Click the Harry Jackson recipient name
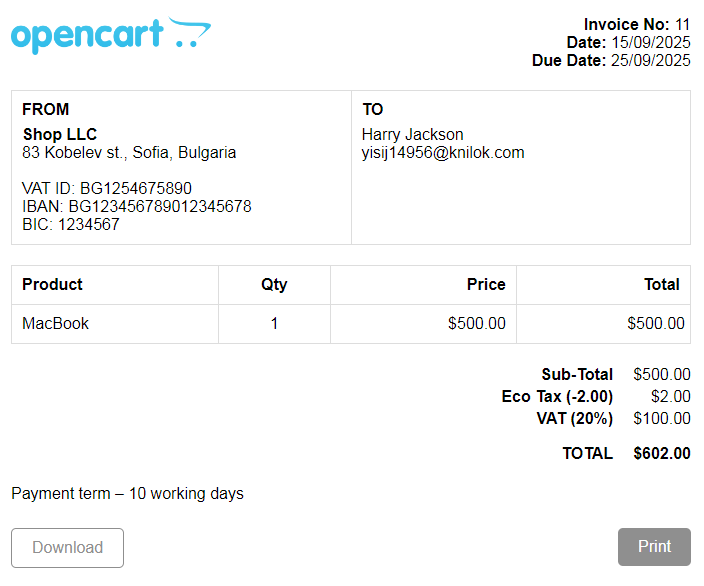This screenshot has width=704, height=586. [x=412, y=135]
